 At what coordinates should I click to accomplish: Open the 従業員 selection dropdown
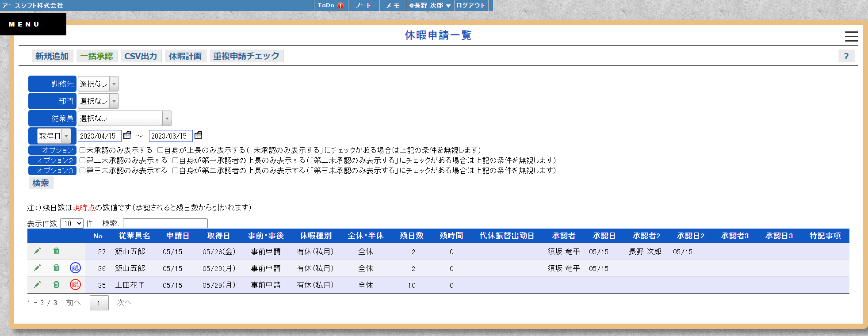coord(167,118)
